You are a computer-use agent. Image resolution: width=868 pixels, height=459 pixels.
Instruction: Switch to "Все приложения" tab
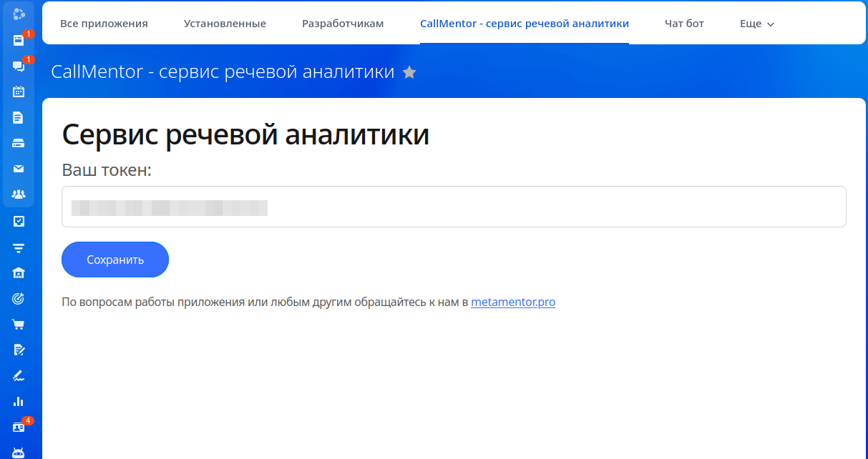(x=104, y=24)
